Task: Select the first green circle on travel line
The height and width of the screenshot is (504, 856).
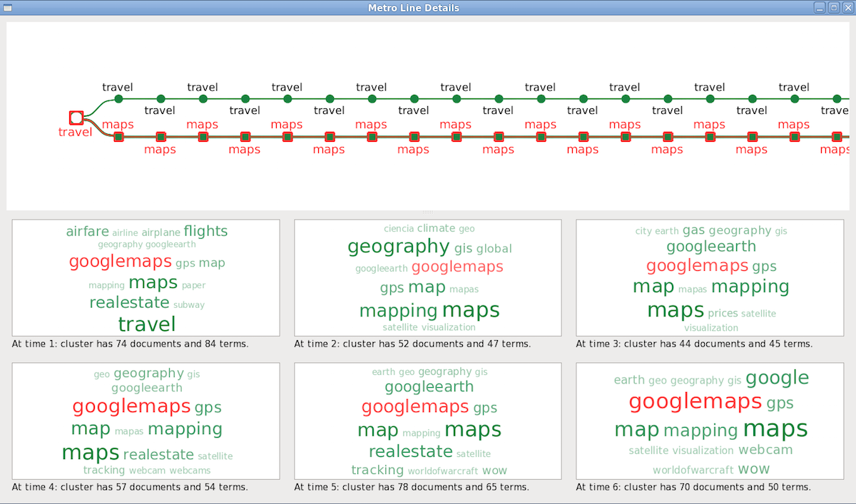Action: (118, 98)
